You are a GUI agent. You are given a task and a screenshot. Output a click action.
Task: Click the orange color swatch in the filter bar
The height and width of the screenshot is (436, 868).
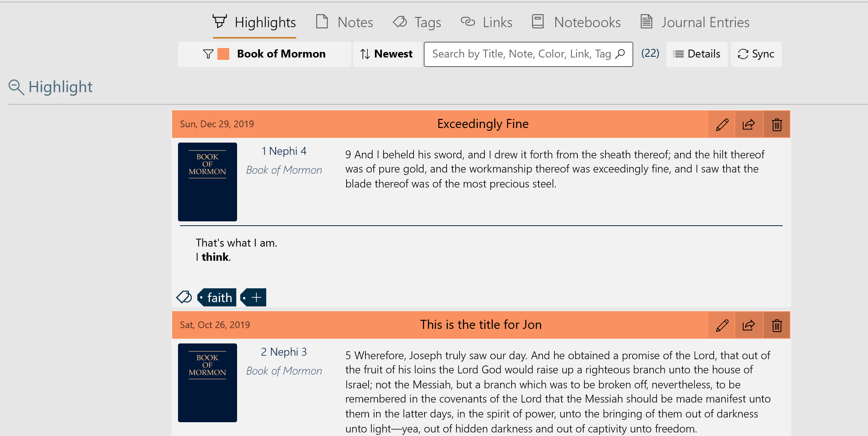(223, 54)
